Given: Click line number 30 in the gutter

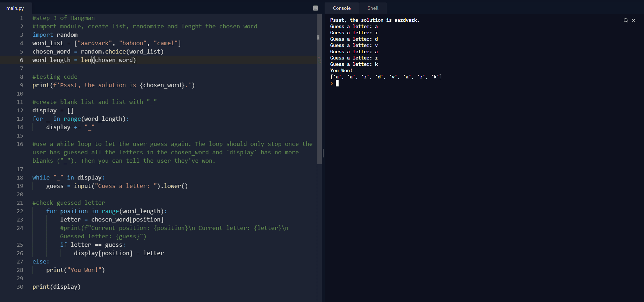Looking at the screenshot, I should [20, 287].
